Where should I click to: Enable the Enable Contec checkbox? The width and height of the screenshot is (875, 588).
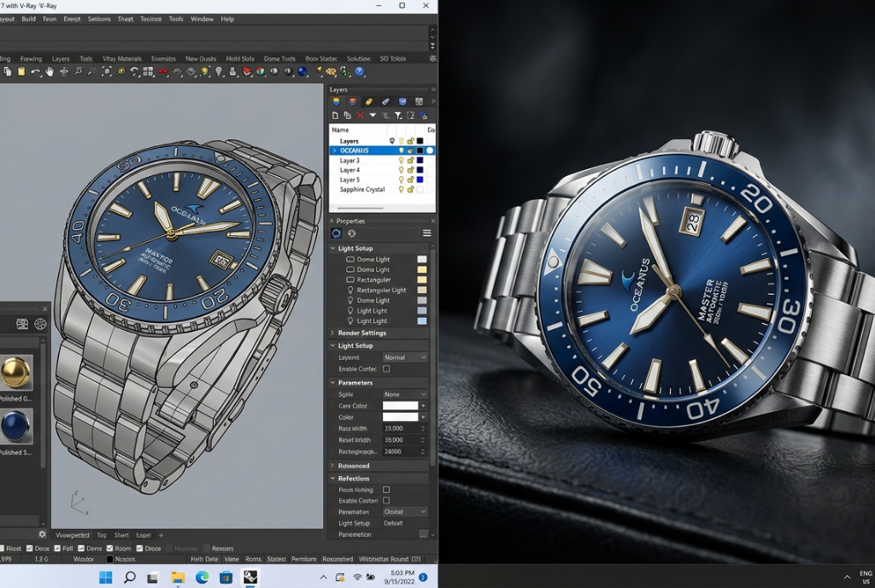click(386, 368)
